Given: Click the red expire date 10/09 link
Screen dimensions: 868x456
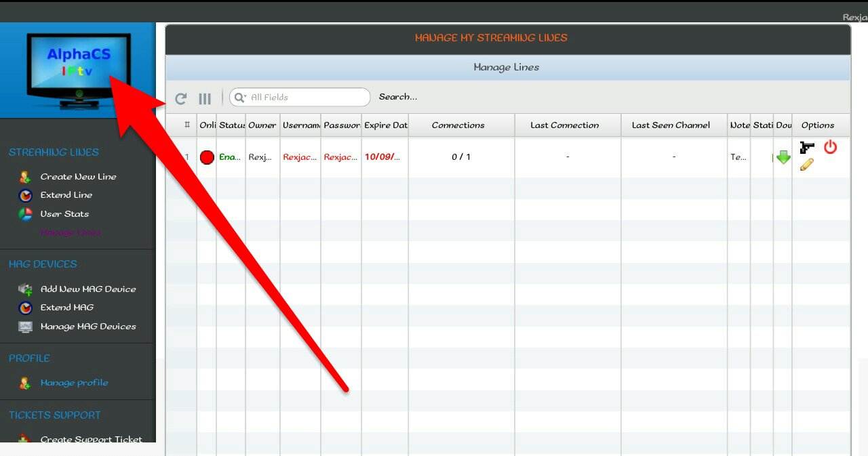Looking at the screenshot, I should [382, 157].
